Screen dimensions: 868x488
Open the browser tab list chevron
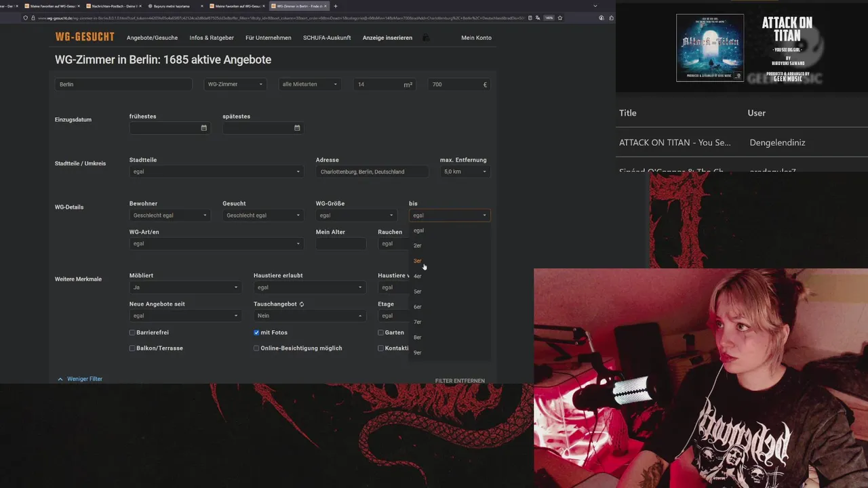point(595,6)
